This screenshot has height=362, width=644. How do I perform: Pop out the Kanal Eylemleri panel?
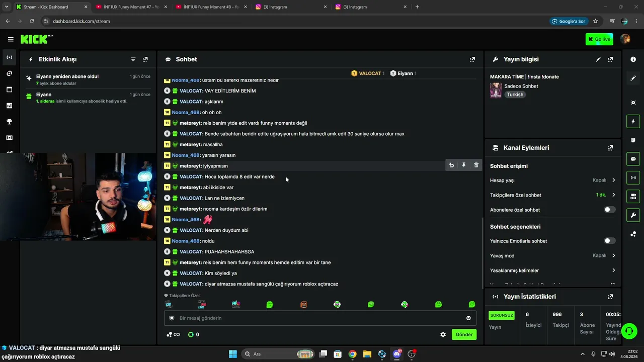tap(610, 148)
